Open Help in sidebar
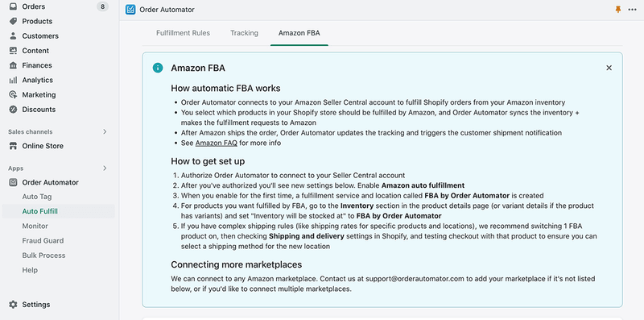The image size is (644, 320). 30,270
